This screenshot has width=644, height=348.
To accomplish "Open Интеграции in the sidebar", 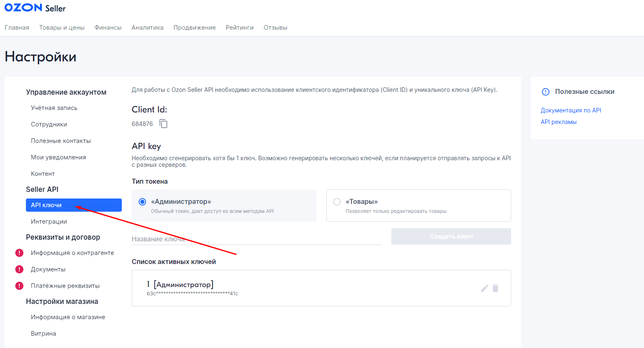I will (x=49, y=222).
